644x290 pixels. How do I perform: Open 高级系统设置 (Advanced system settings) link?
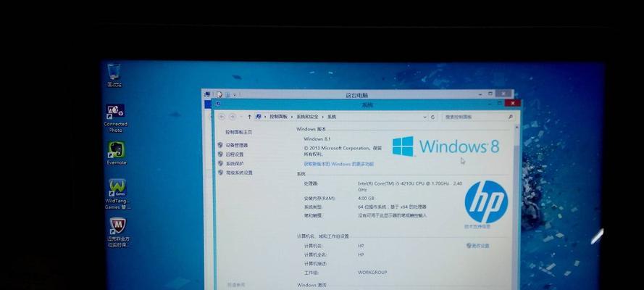pyautogui.click(x=239, y=173)
